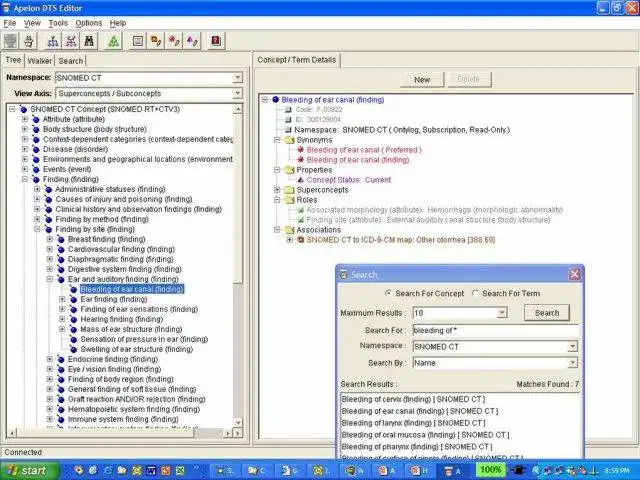640x480 pixels.
Task: Select Bleeding of pharynx search result
Action: click(x=417, y=447)
